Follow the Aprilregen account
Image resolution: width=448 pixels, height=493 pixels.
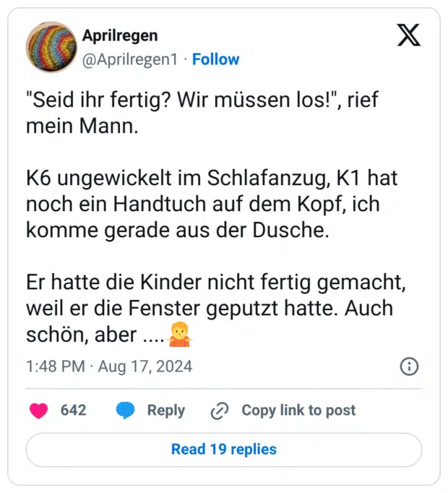pyautogui.click(x=215, y=59)
